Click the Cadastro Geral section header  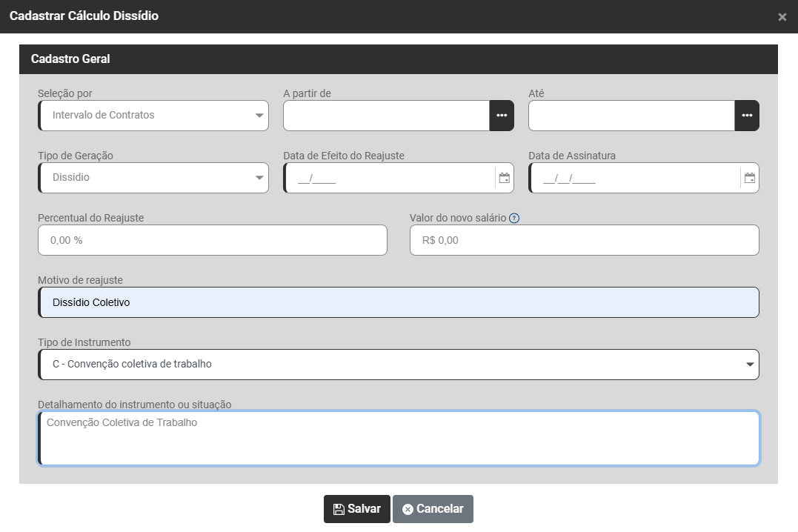tap(399, 59)
